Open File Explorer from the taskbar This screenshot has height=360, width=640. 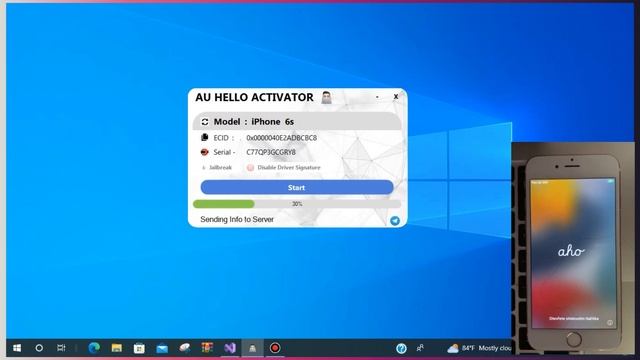(x=117, y=348)
